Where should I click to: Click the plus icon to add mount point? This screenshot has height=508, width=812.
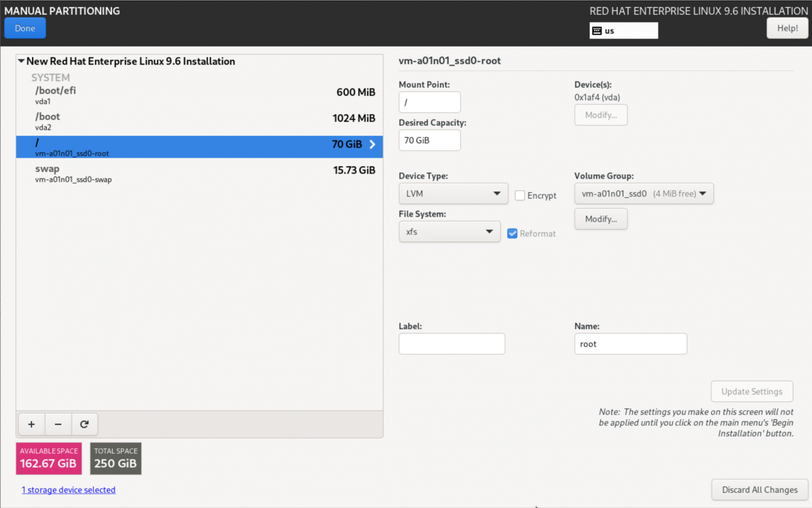tap(32, 425)
